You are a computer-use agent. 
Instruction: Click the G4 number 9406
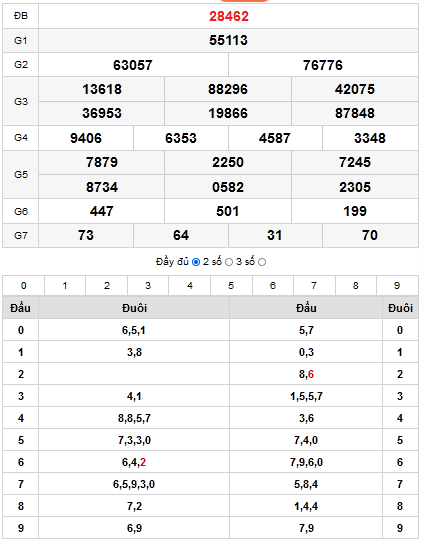86,138
